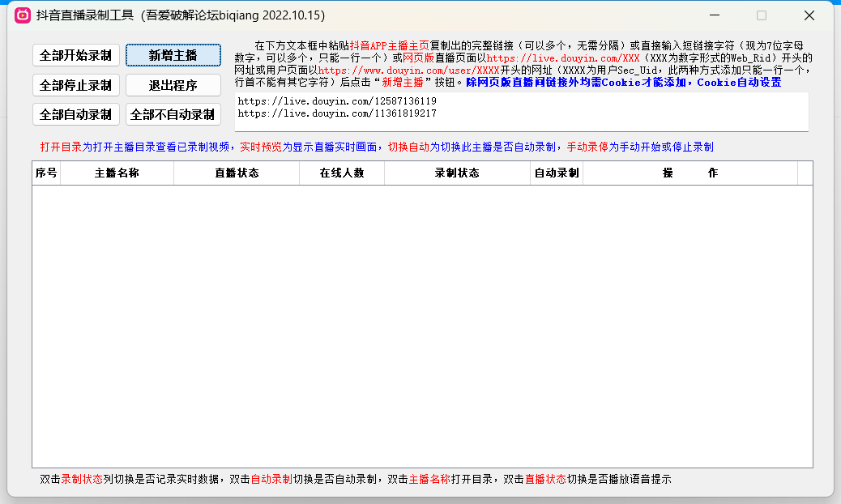Click the 自动录制 column header

[557, 173]
